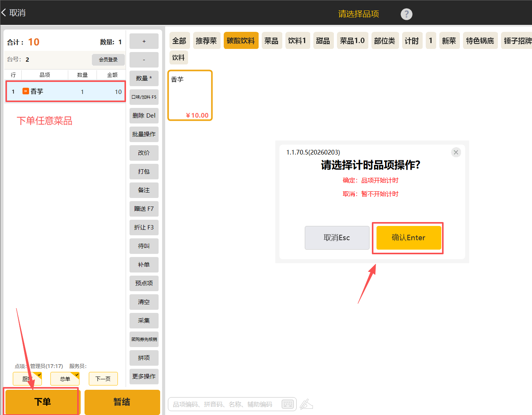
Task: Confirm with the 确认Enter button
Action: (408, 238)
